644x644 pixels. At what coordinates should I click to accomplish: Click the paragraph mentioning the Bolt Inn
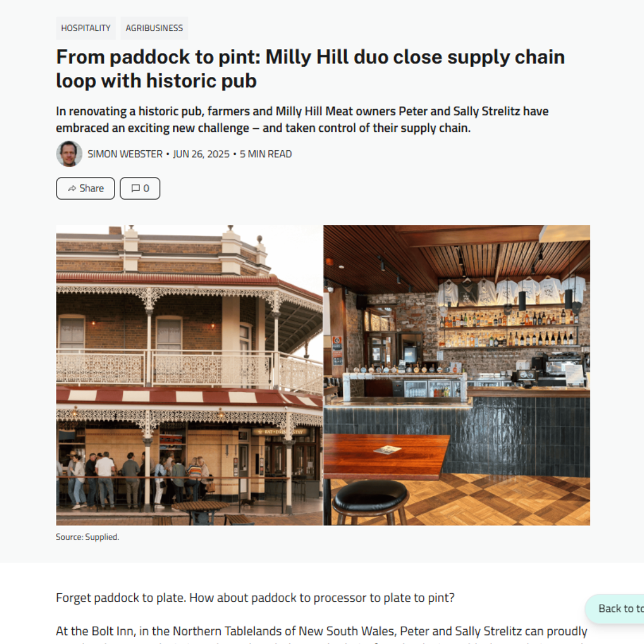[x=321, y=633]
